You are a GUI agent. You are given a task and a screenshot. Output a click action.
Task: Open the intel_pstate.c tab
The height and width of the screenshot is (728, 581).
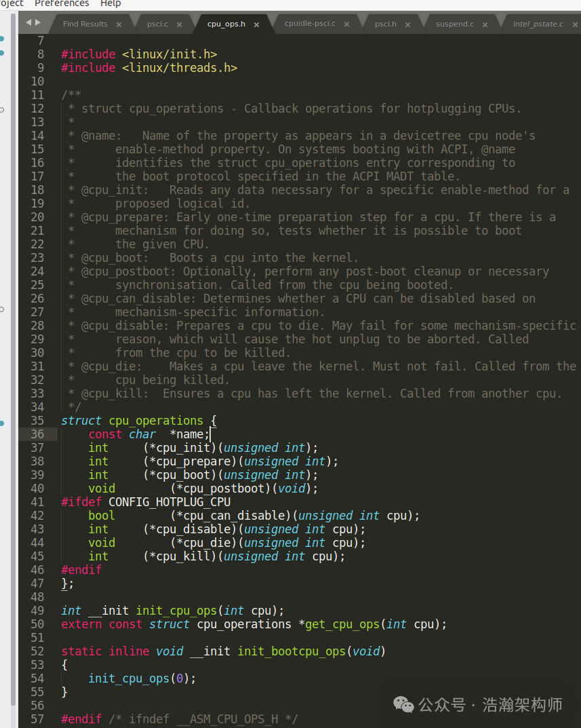[x=538, y=24]
